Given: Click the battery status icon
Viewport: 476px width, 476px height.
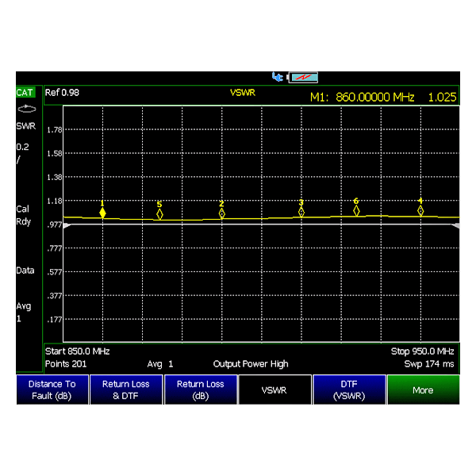Looking at the screenshot, I should [303, 77].
